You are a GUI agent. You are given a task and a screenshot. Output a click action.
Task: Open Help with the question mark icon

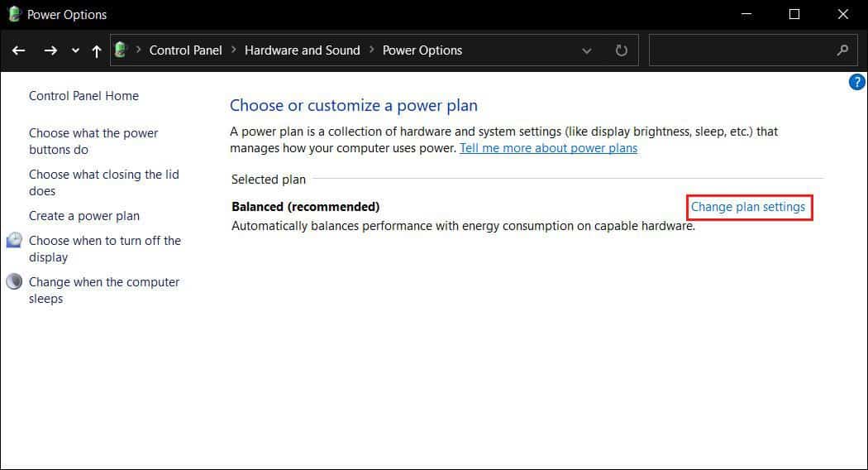pyautogui.click(x=857, y=82)
